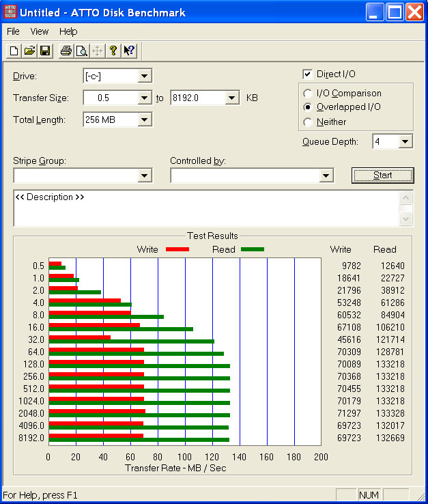The image size is (428, 504).
Task: Click the 32.0 transfer size row label
Action: [36, 339]
